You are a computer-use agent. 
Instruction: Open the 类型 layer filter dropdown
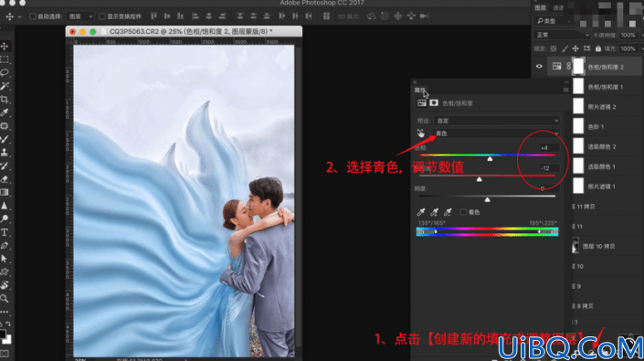pyautogui.click(x=554, y=21)
